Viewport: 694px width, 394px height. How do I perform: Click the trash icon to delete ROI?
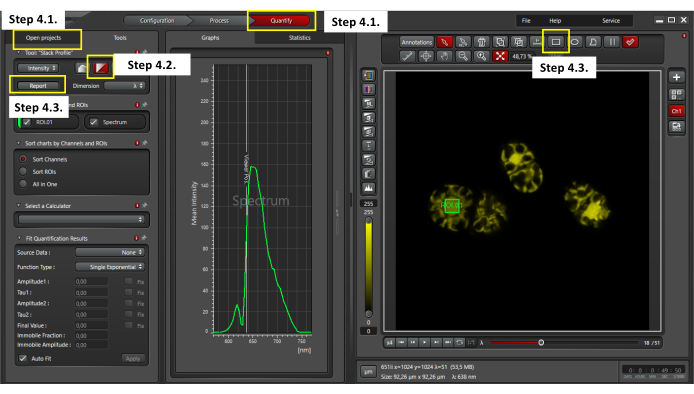click(482, 42)
